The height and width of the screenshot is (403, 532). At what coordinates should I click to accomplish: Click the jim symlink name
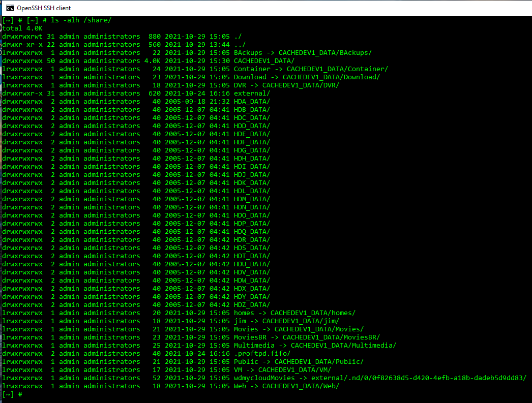pos(240,321)
